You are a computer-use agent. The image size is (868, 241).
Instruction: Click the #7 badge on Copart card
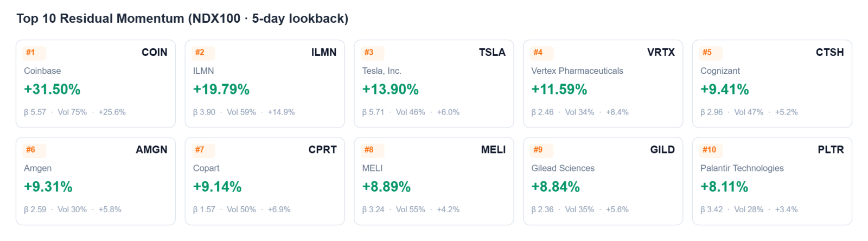click(204, 150)
